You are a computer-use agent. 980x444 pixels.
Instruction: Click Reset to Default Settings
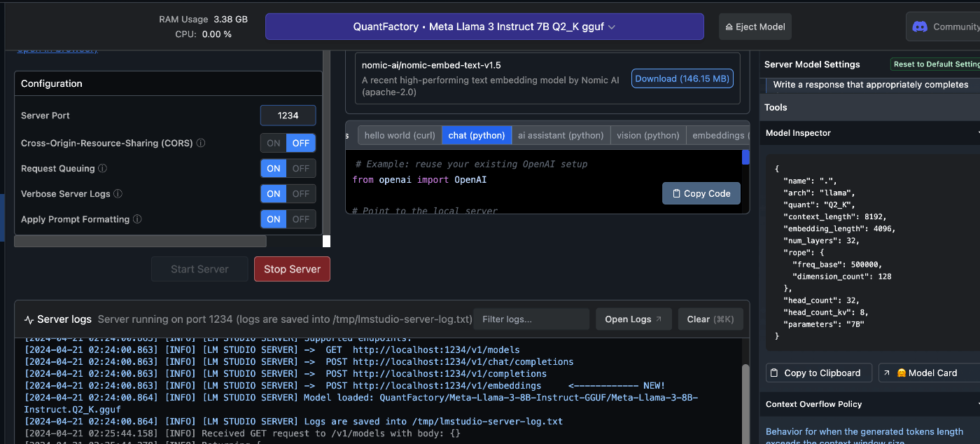click(935, 64)
